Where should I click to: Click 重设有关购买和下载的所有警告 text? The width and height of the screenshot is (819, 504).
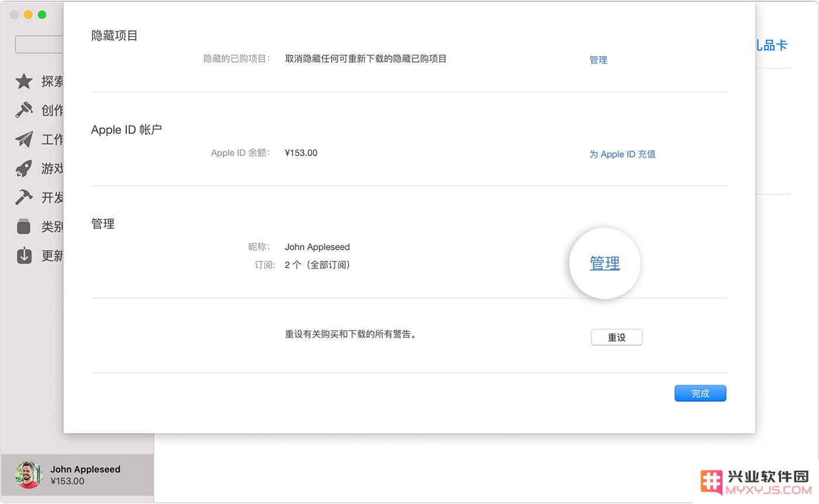350,335
